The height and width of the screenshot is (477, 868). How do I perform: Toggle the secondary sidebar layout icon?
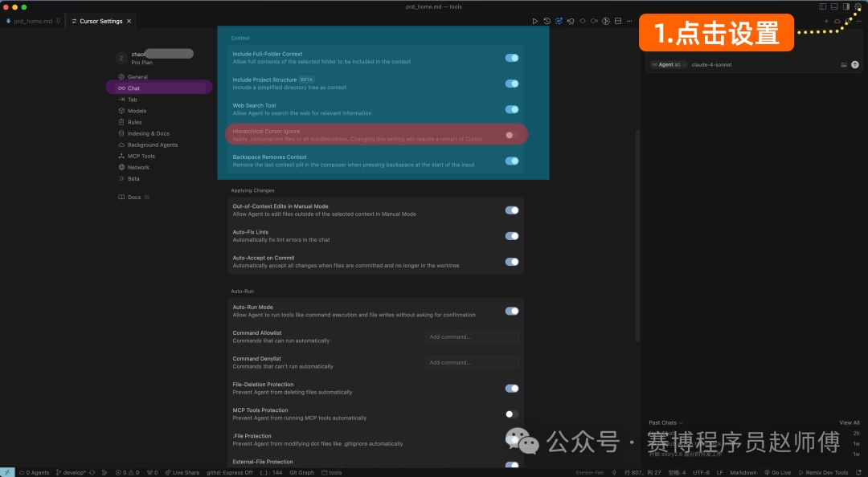[845, 6]
